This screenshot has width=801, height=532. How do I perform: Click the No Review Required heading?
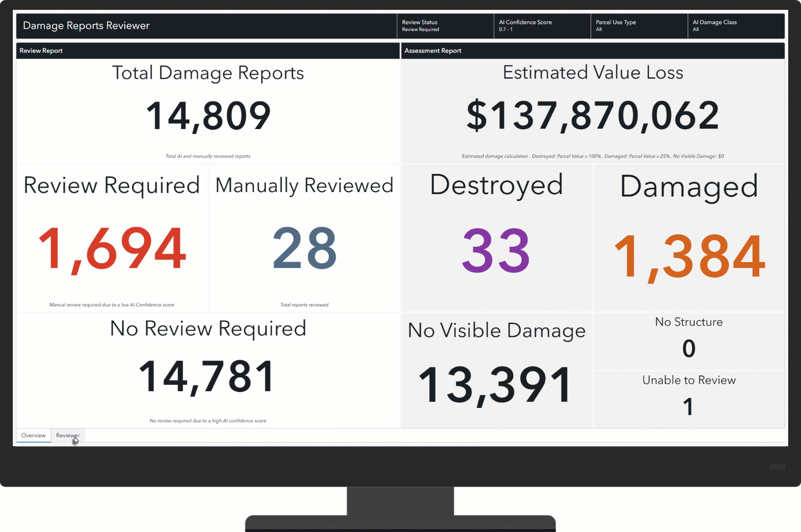coord(208,329)
